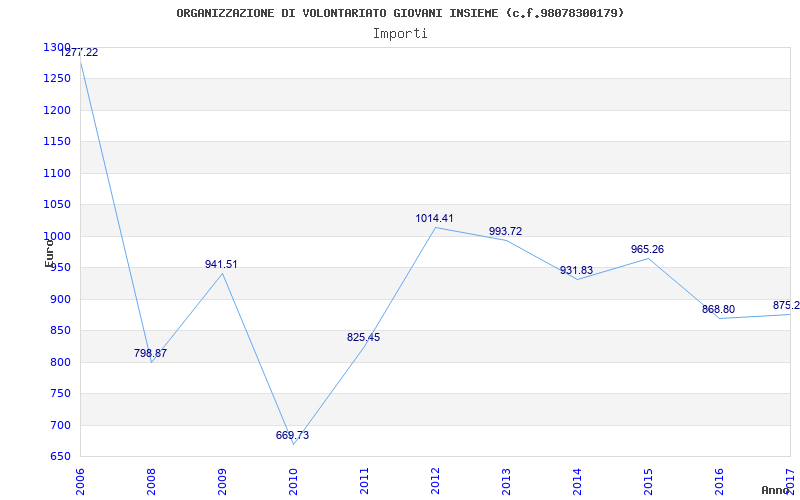Click the 2008 x-axis year label
The height and width of the screenshot is (500, 800).
151,482
